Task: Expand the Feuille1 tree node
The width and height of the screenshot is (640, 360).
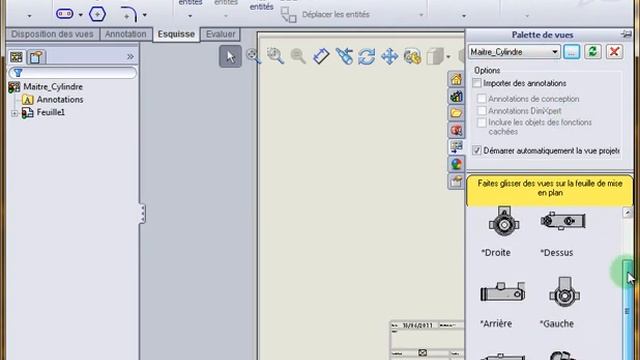Action: point(14,113)
